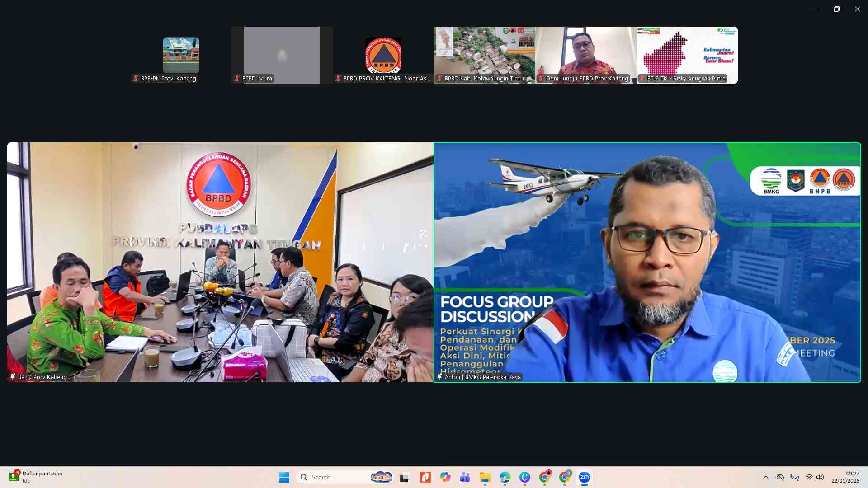
Task: Launch Microsoft Teams taskbar icon
Action: (465, 477)
